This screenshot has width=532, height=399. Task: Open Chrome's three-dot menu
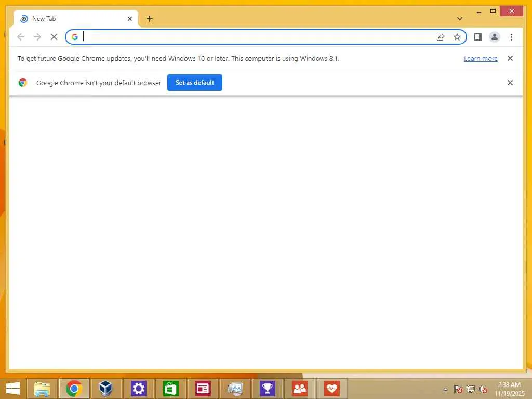(x=511, y=37)
